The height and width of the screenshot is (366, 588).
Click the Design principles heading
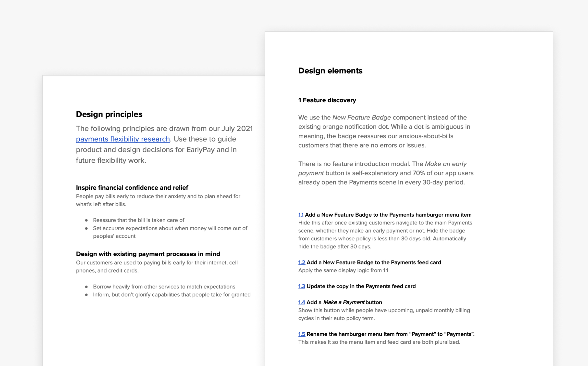[109, 114]
